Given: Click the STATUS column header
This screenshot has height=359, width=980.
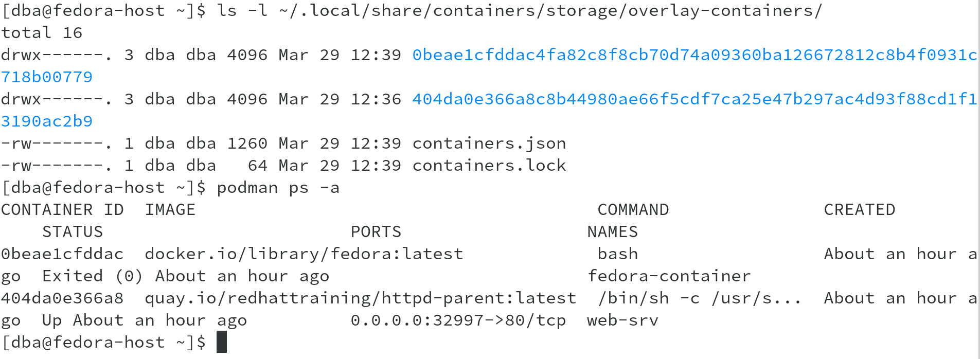Looking at the screenshot, I should click(x=73, y=232).
